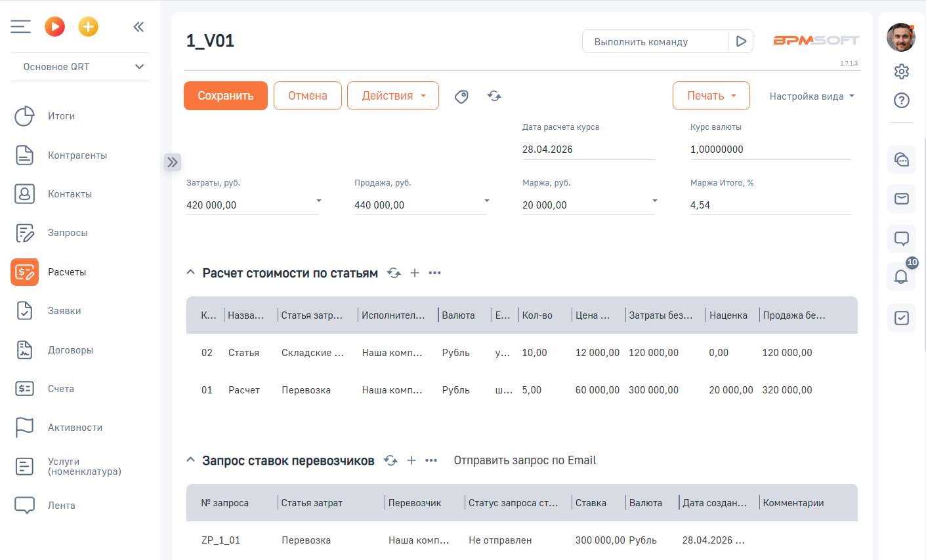Open the Договоры section in sidebar
The image size is (926, 560).
click(70, 350)
